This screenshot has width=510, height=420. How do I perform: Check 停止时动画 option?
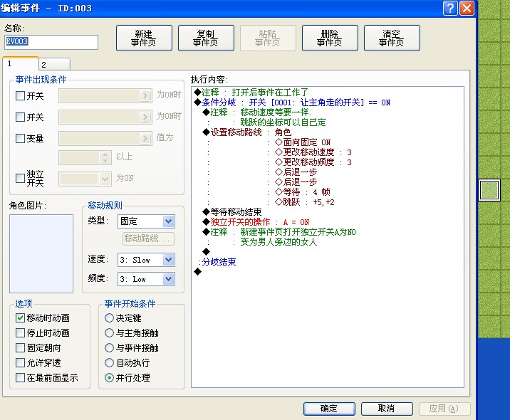(x=20, y=333)
